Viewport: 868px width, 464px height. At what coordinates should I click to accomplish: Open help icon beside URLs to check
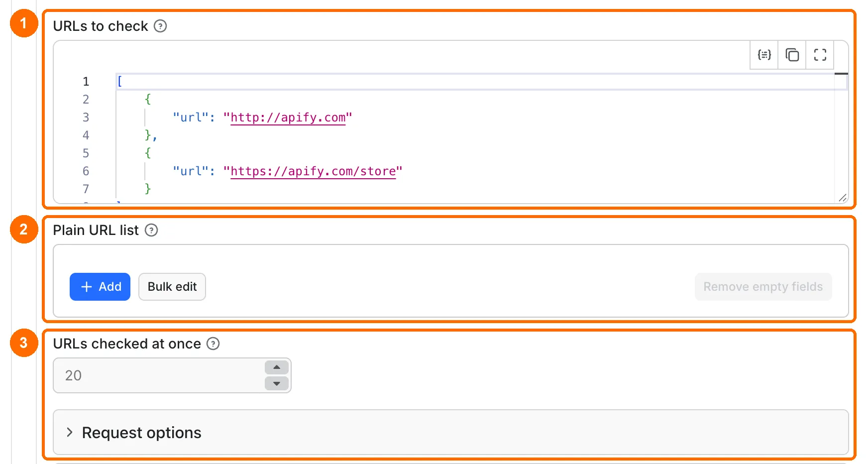click(160, 26)
